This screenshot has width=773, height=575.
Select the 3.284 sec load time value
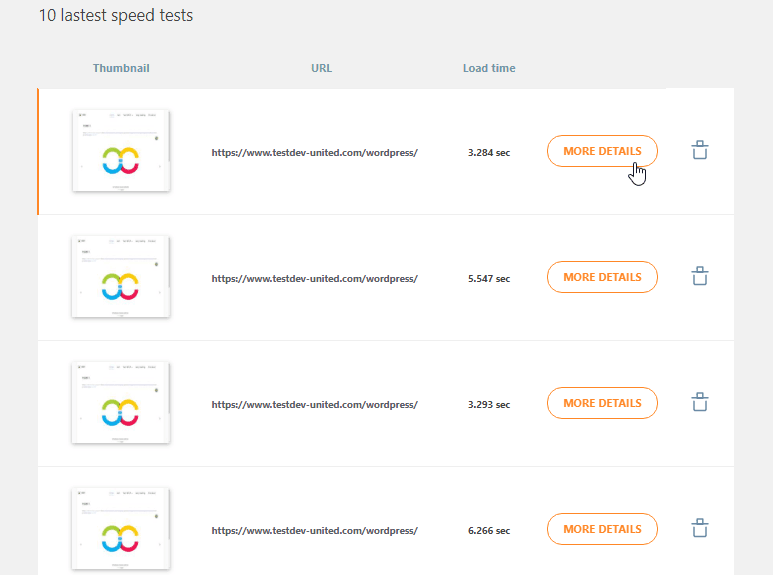coord(489,153)
